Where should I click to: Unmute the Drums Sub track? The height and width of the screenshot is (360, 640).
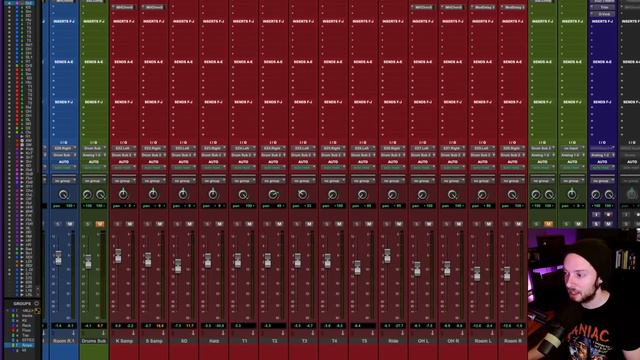pos(100,224)
